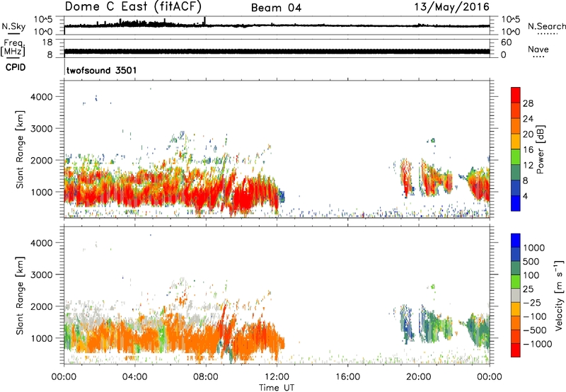The image size is (566, 392).
Task: Click the "4000" tick of the power panel
Action: (x=42, y=97)
